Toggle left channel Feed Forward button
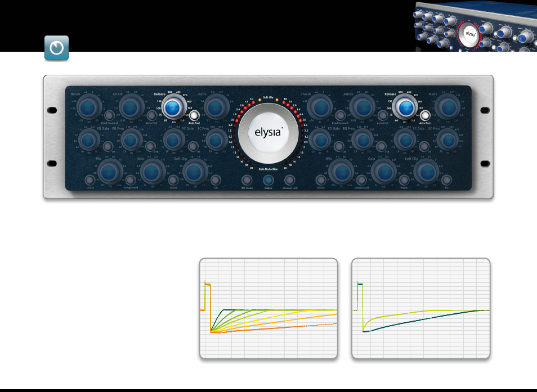The image size is (537, 392). click(109, 115)
